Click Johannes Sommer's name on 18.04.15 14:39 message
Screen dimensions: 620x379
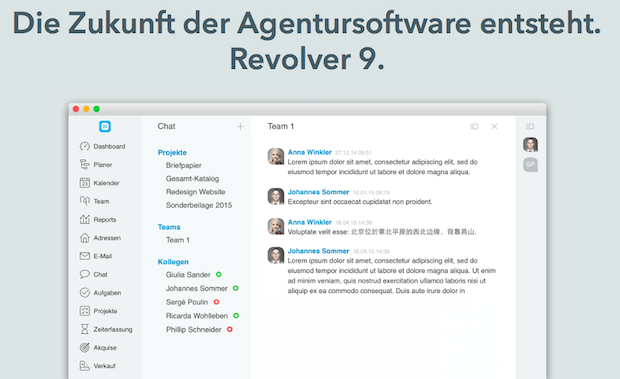click(318, 251)
